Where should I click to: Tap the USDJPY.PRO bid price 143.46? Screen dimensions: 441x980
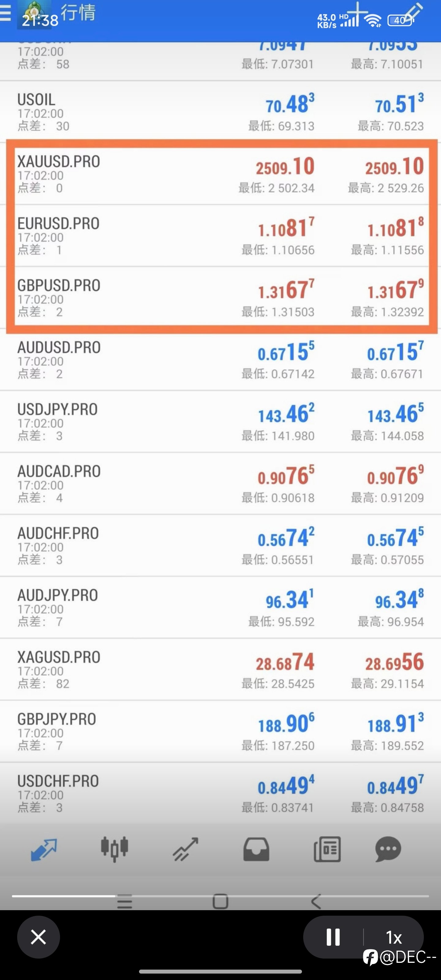286,413
